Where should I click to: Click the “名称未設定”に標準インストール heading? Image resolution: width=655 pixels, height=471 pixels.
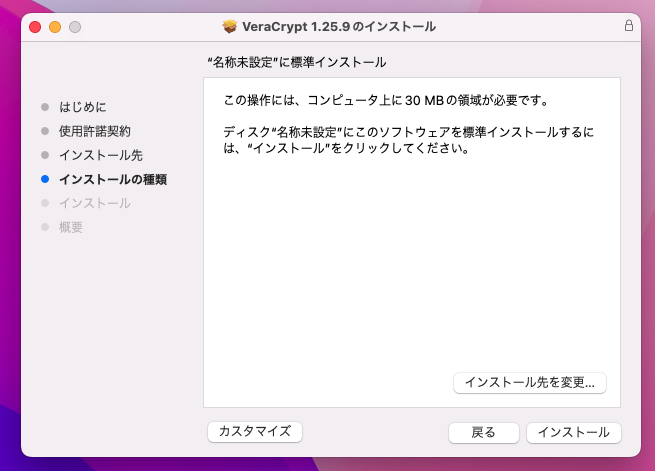[296, 62]
